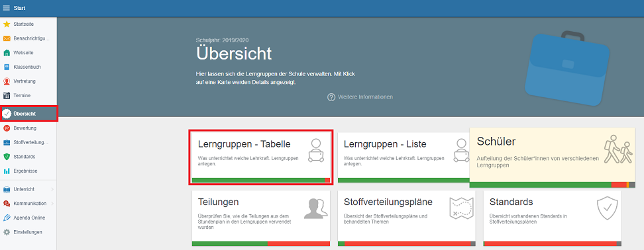
Task: Select the Agenda Online pen icon
Action: coord(7,218)
